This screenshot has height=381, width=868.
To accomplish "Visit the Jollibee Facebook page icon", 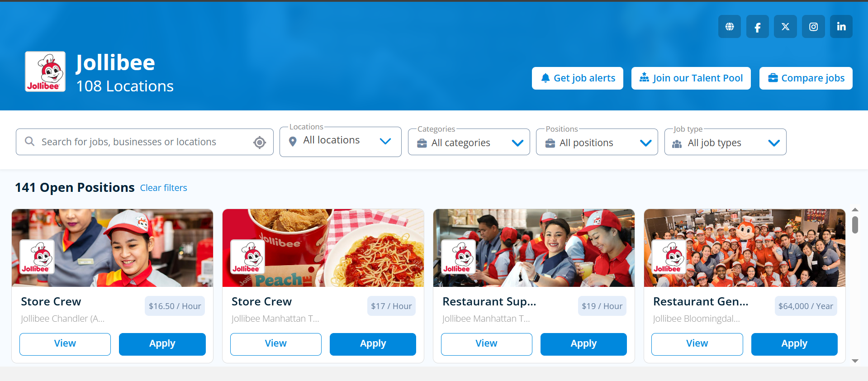I will (757, 27).
